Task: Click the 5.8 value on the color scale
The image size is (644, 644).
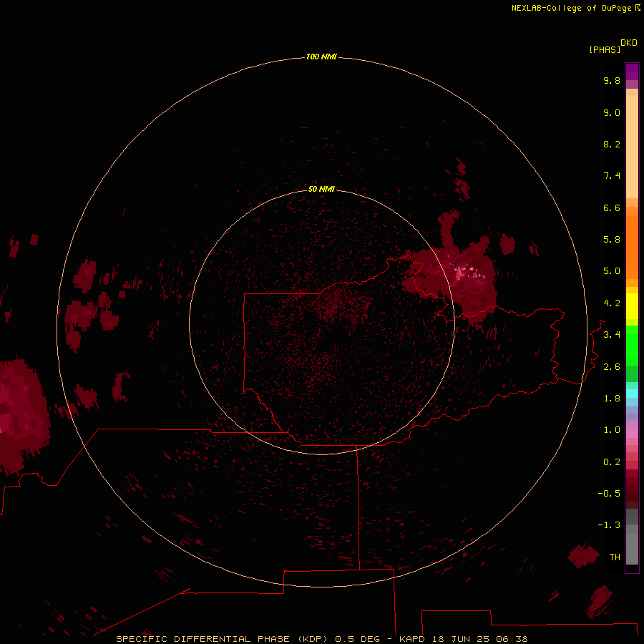Action: (x=612, y=240)
